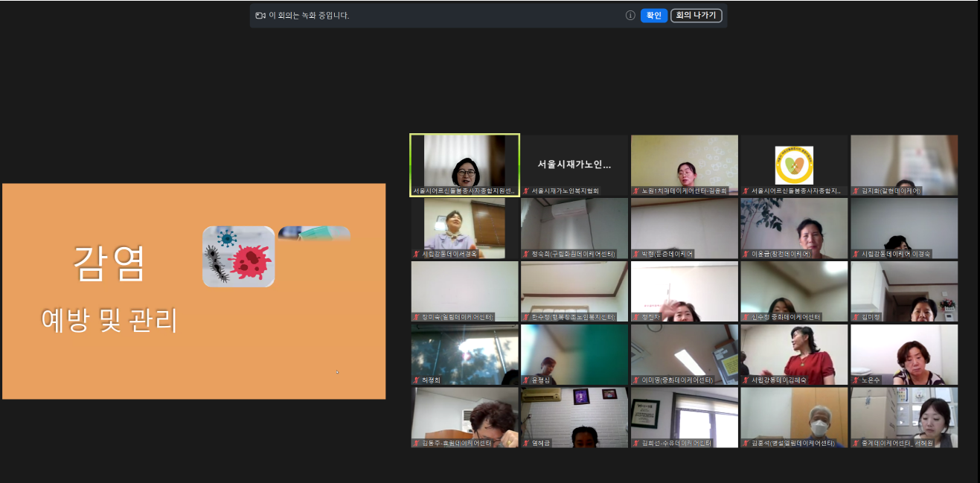
Task: Click the muted mic icon on 정진자's tile
Action: (x=636, y=317)
